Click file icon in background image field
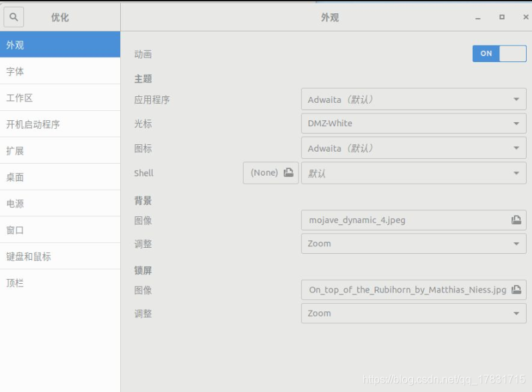 (x=516, y=220)
